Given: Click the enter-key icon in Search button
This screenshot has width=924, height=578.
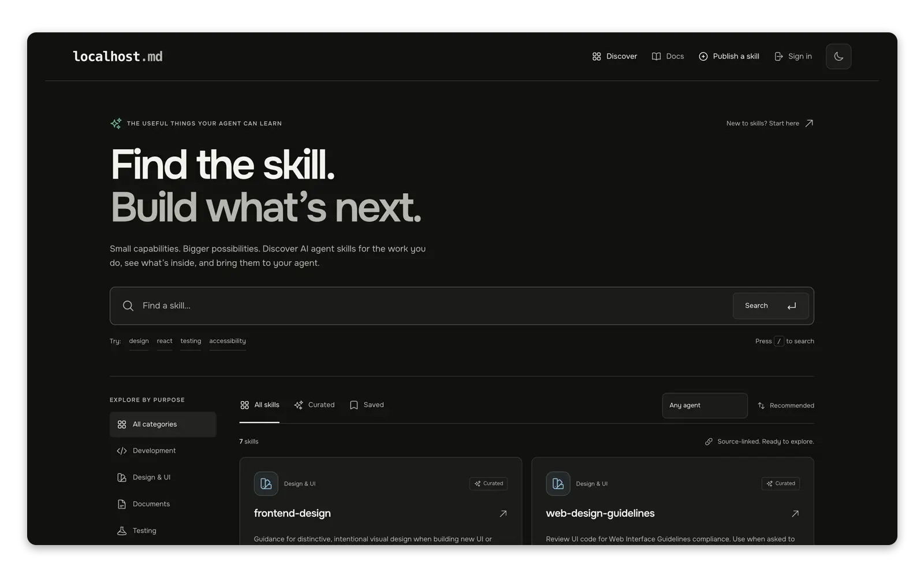Looking at the screenshot, I should click(792, 306).
